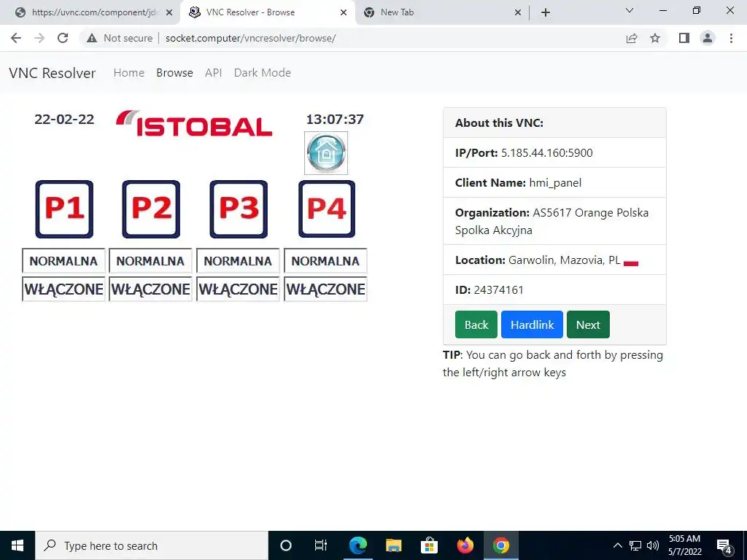
Task: Click the browser forward arrow
Action: click(x=39, y=38)
